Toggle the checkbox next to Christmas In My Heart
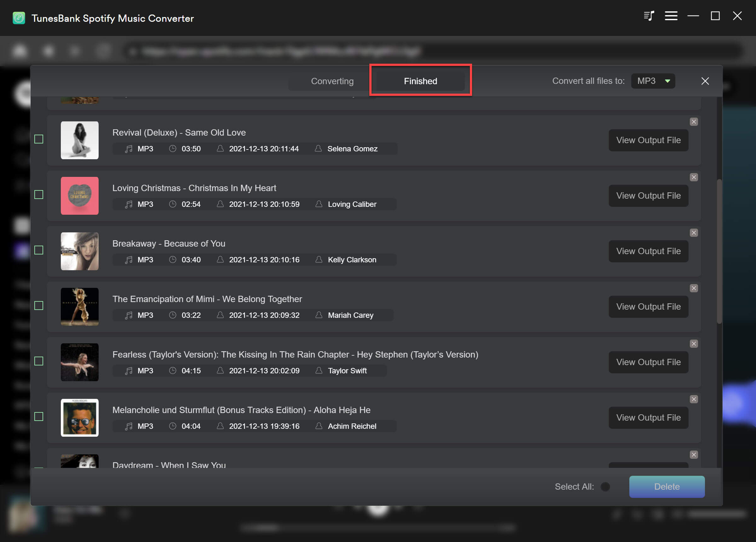 coord(39,195)
